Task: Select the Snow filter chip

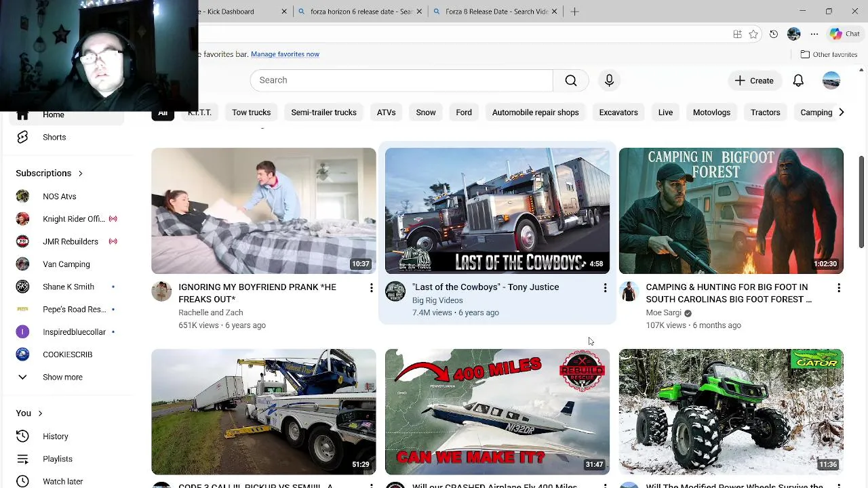Action: click(x=426, y=113)
